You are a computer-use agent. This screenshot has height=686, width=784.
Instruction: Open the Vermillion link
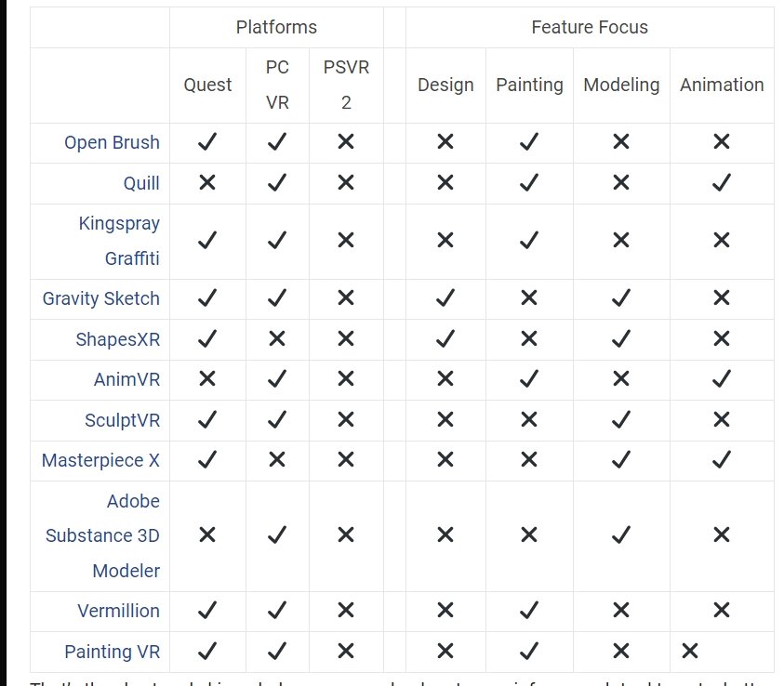(x=118, y=611)
